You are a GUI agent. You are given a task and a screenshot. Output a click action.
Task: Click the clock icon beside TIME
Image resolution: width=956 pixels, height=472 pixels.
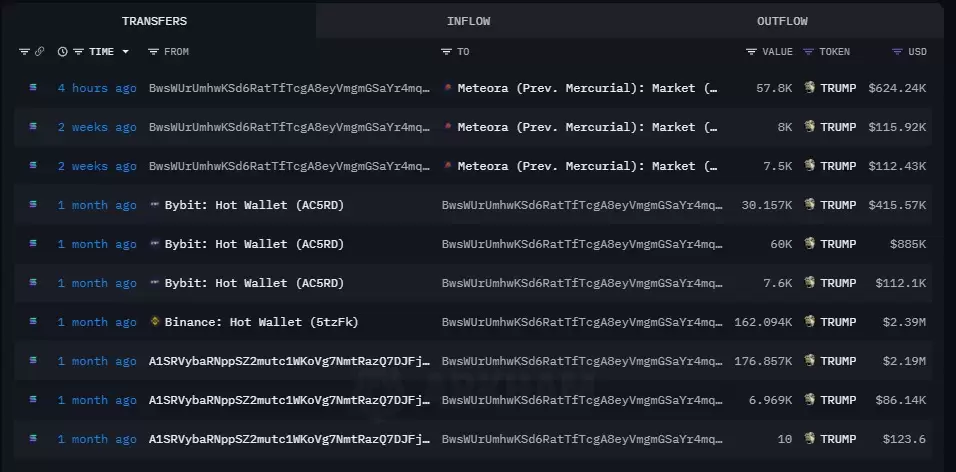coord(62,52)
